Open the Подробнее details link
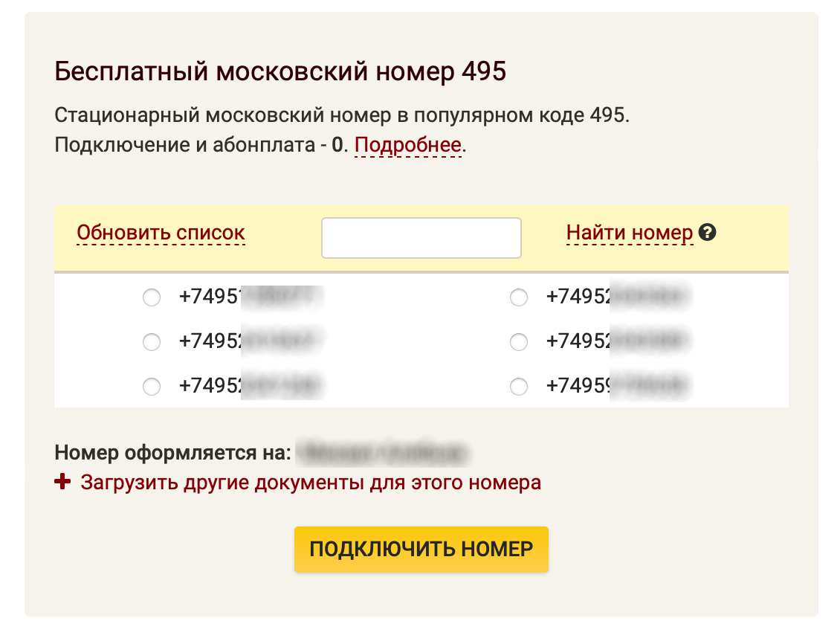 tap(408, 145)
